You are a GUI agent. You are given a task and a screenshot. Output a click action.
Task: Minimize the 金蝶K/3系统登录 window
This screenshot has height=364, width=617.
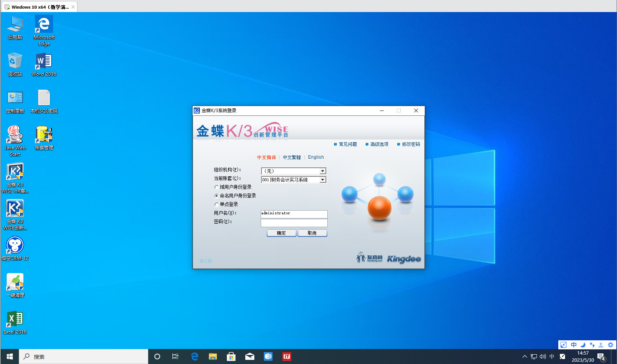click(x=382, y=111)
